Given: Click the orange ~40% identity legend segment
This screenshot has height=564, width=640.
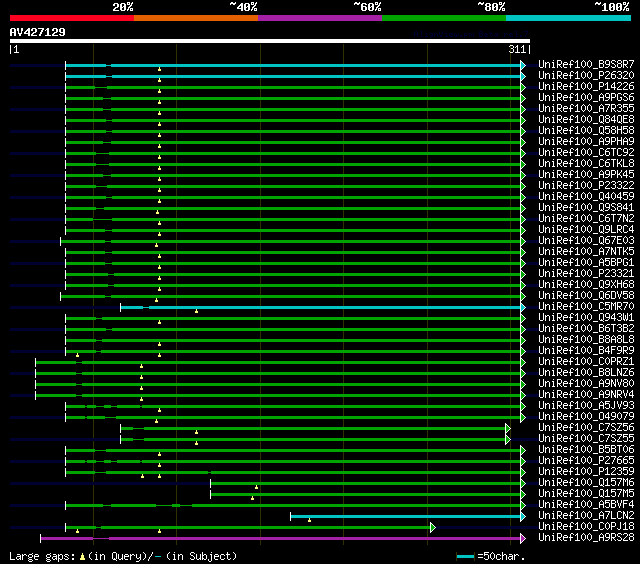Looking at the screenshot, I should coord(195,18).
